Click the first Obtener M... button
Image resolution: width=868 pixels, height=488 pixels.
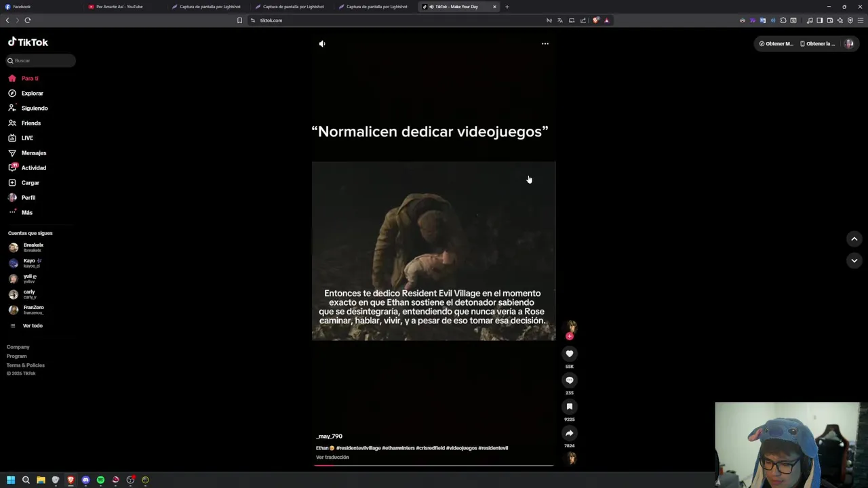tap(776, 43)
